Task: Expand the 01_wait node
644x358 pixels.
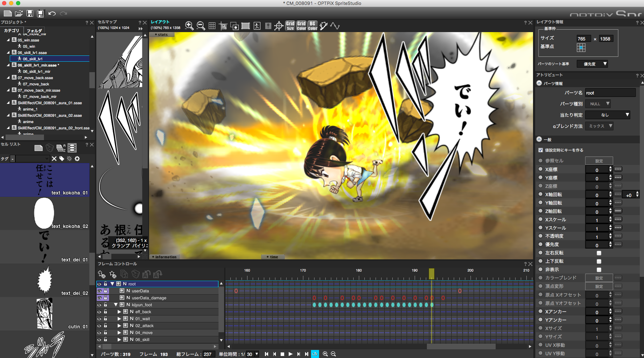Action: click(x=119, y=319)
